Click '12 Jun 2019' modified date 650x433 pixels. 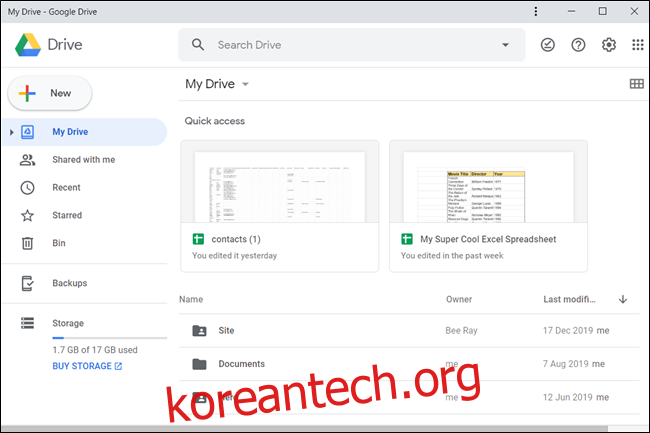click(568, 397)
